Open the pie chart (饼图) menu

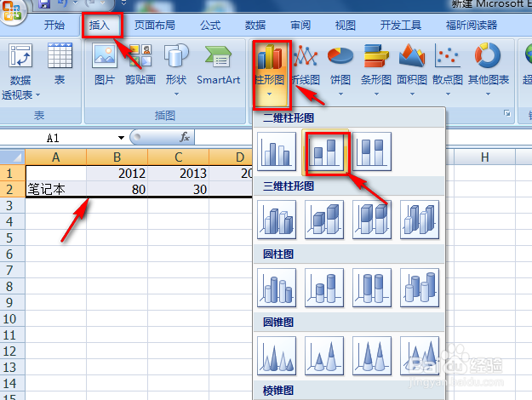(340, 70)
